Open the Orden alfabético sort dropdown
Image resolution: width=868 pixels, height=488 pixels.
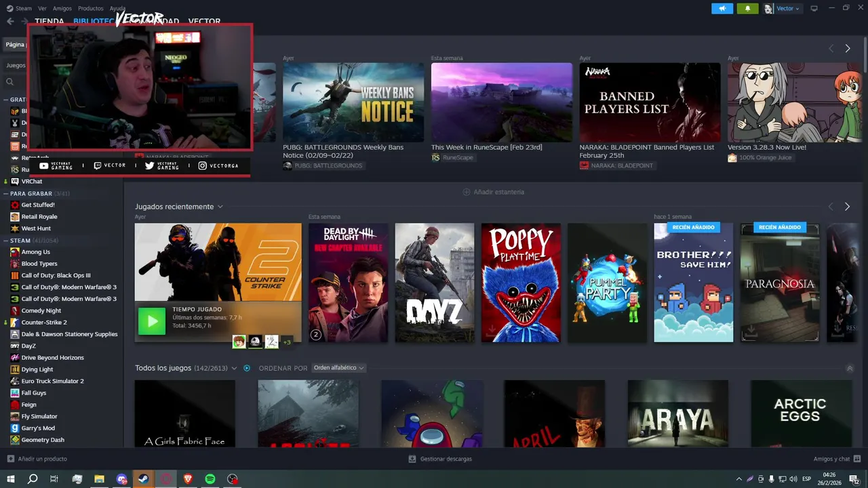point(339,368)
